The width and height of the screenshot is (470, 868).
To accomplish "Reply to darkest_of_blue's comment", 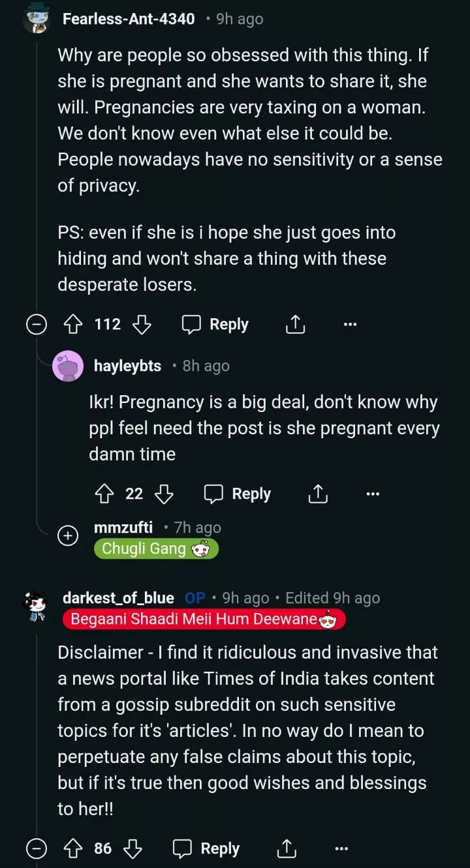I will tap(206, 848).
